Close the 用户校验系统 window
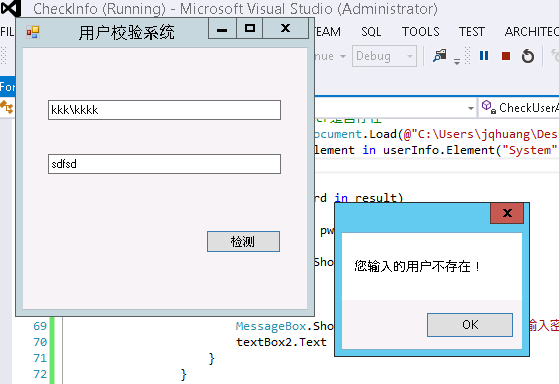 click(x=285, y=29)
